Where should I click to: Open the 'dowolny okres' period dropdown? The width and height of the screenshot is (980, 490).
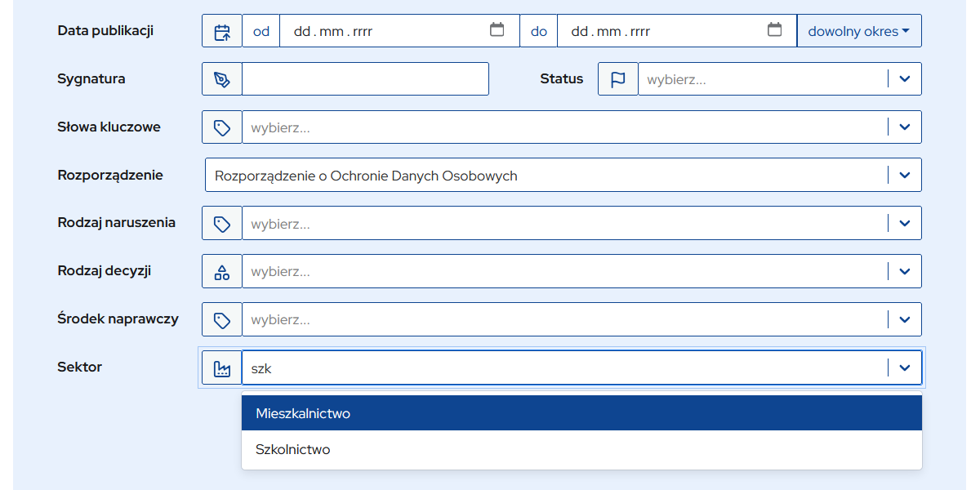point(859,31)
